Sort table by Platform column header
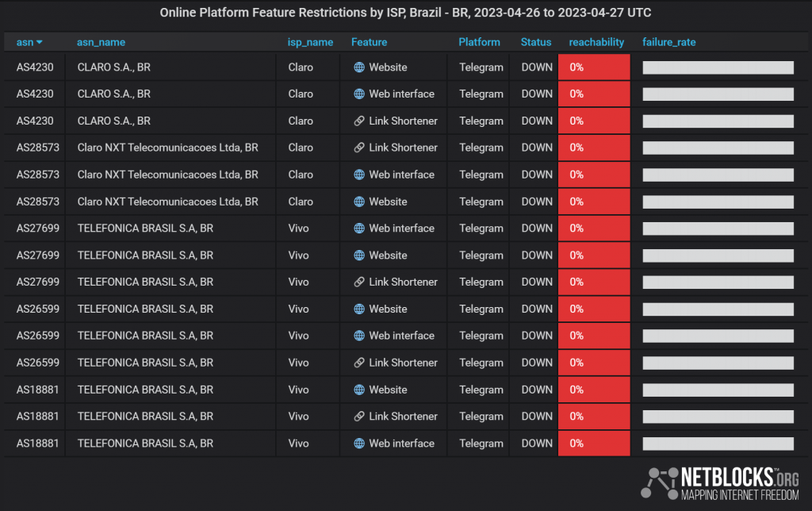812x511 pixels. tap(480, 42)
